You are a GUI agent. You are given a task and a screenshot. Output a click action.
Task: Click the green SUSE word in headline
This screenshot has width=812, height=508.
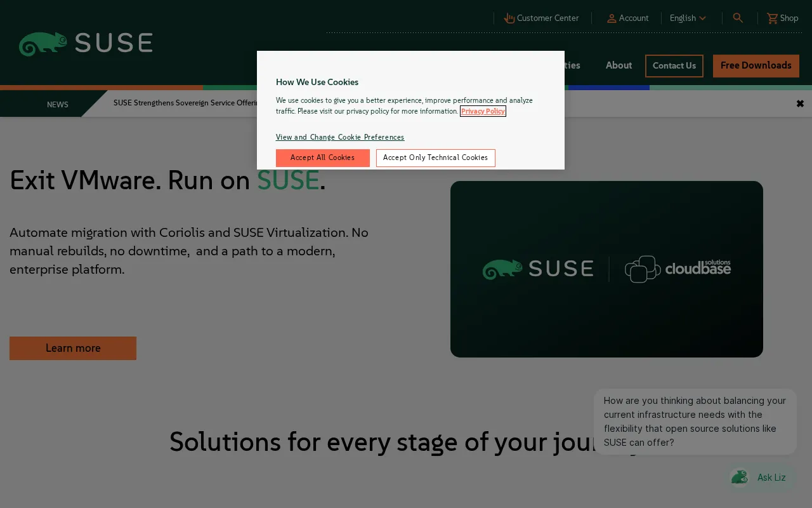click(x=288, y=181)
